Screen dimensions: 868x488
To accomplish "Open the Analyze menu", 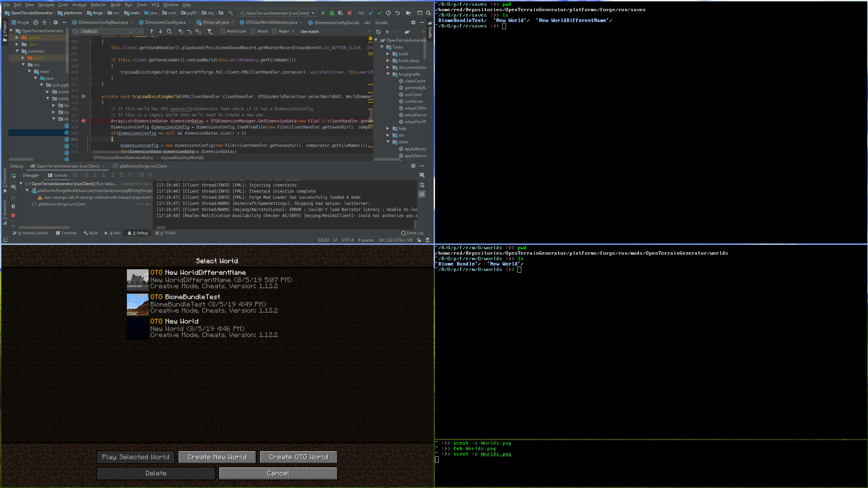I will (x=79, y=4).
